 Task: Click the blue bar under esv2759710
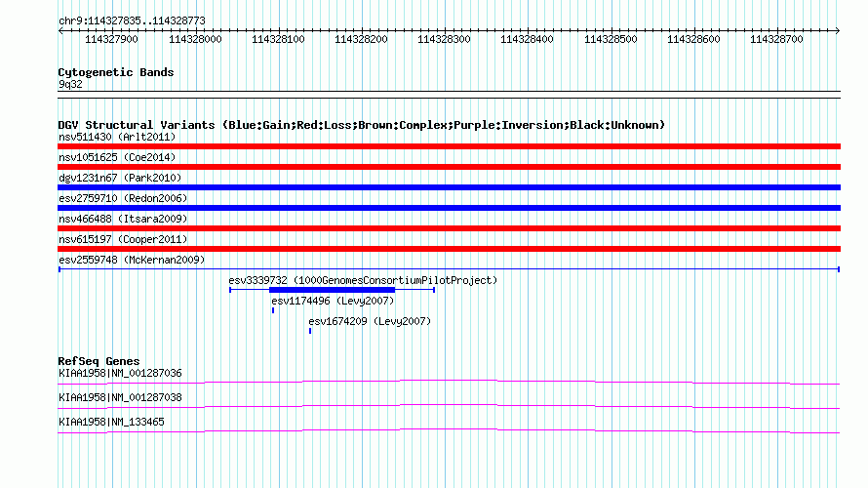(449, 208)
